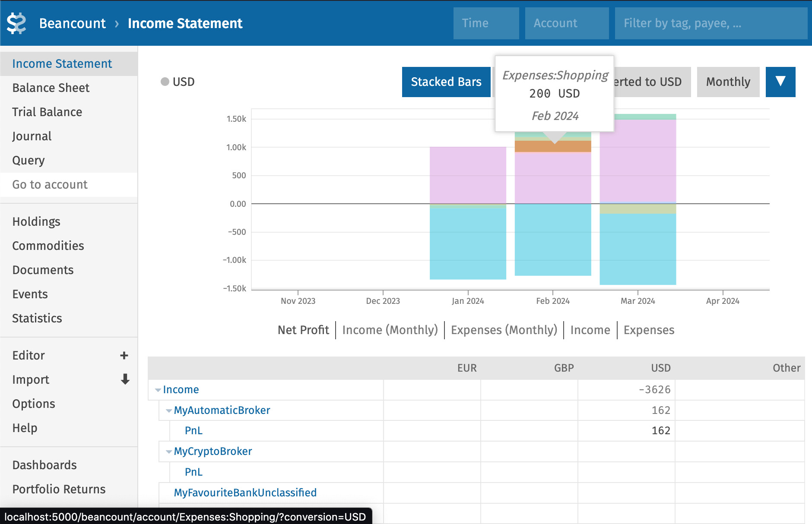Collapse the MyAutomaticBroker tree row
The width and height of the screenshot is (812, 524).
[x=169, y=410]
